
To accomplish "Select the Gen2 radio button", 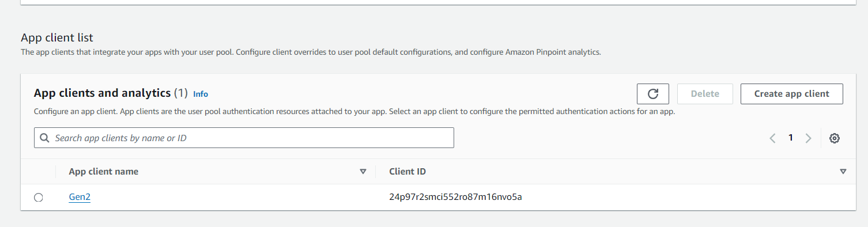I will point(39,198).
